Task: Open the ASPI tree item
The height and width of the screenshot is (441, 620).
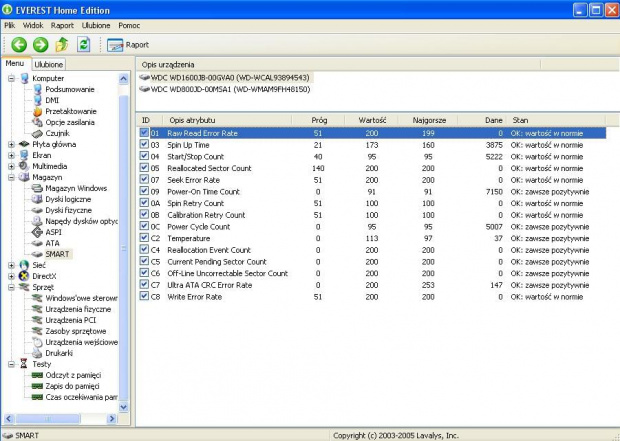Action: click(53, 232)
